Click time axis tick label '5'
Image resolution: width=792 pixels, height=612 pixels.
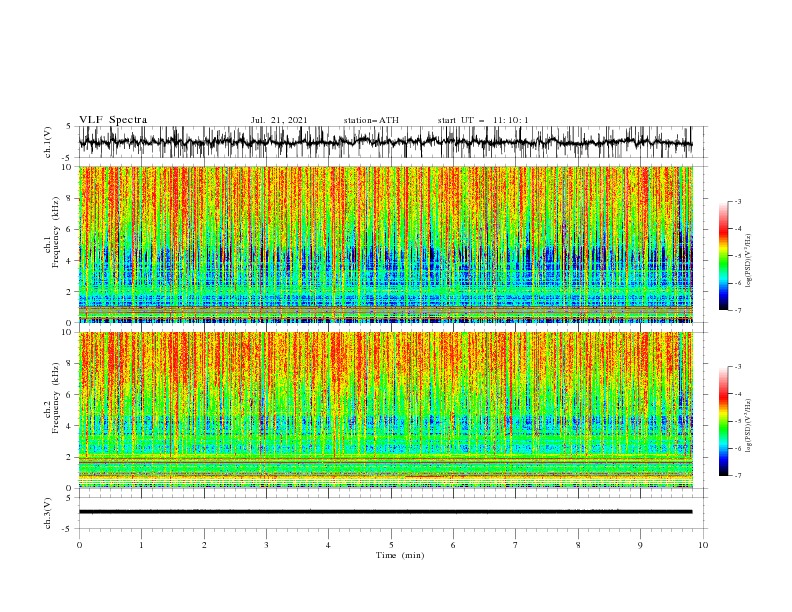click(x=391, y=545)
